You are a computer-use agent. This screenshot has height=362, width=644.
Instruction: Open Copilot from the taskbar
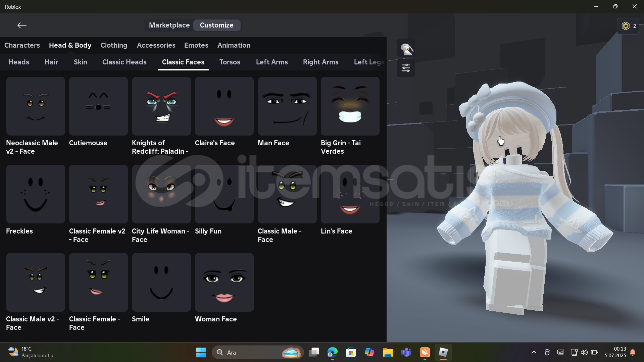[x=369, y=352]
